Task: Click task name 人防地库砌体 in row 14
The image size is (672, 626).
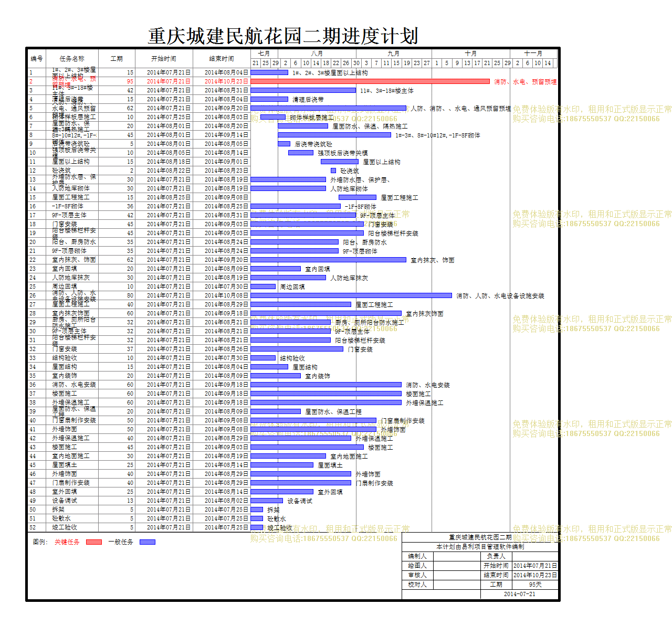Action: point(71,188)
